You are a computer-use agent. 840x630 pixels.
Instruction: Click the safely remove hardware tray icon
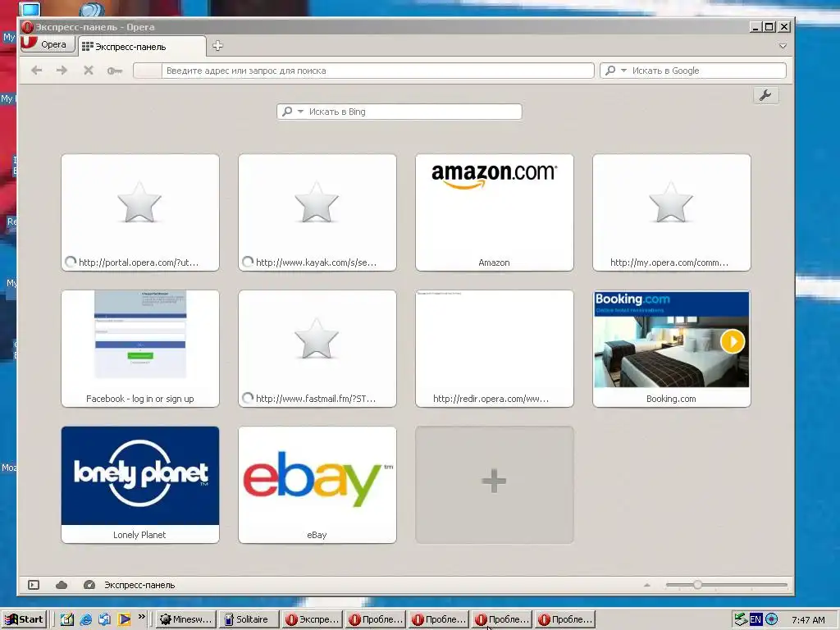click(741, 619)
